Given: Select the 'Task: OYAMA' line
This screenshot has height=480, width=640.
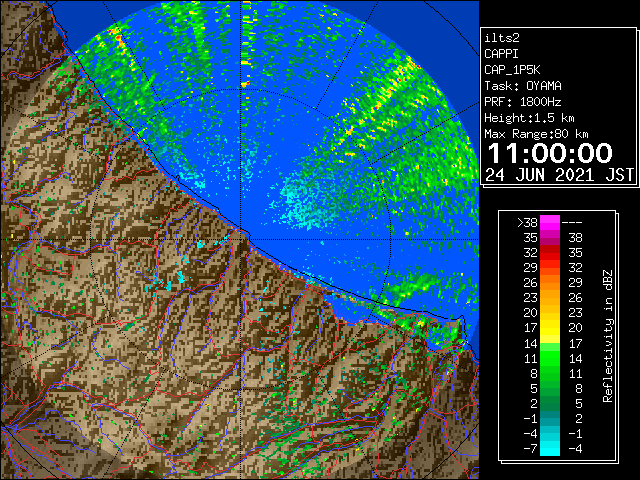Looking at the screenshot, I should (523, 86).
